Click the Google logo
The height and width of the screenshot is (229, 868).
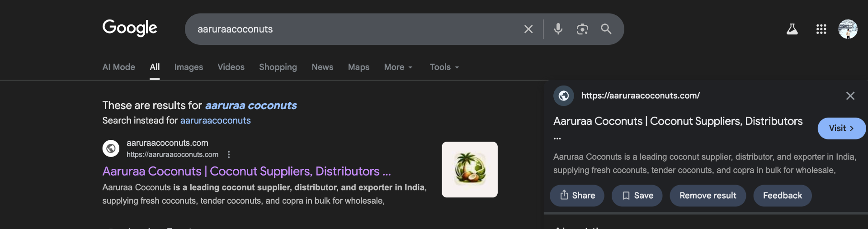point(130,28)
